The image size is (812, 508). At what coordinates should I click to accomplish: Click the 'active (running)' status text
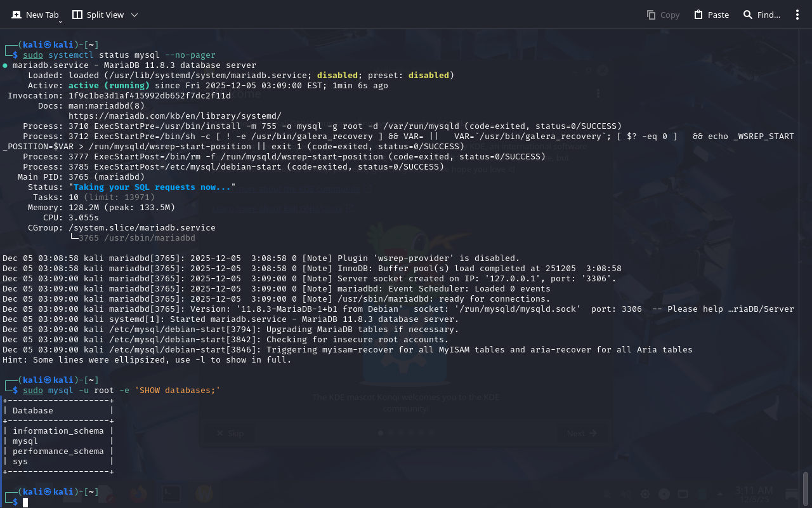point(108,86)
